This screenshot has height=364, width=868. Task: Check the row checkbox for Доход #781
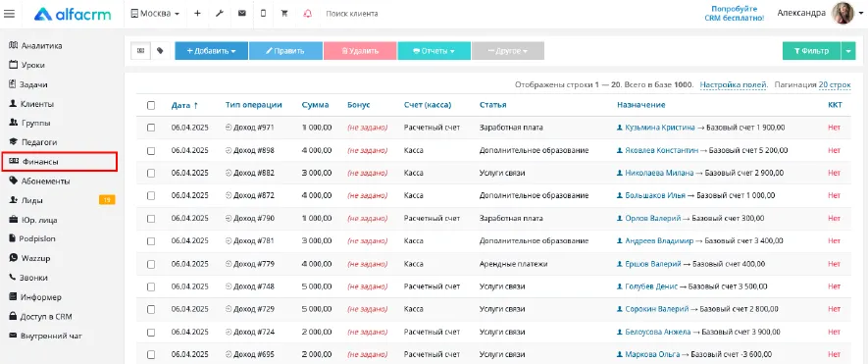151,241
